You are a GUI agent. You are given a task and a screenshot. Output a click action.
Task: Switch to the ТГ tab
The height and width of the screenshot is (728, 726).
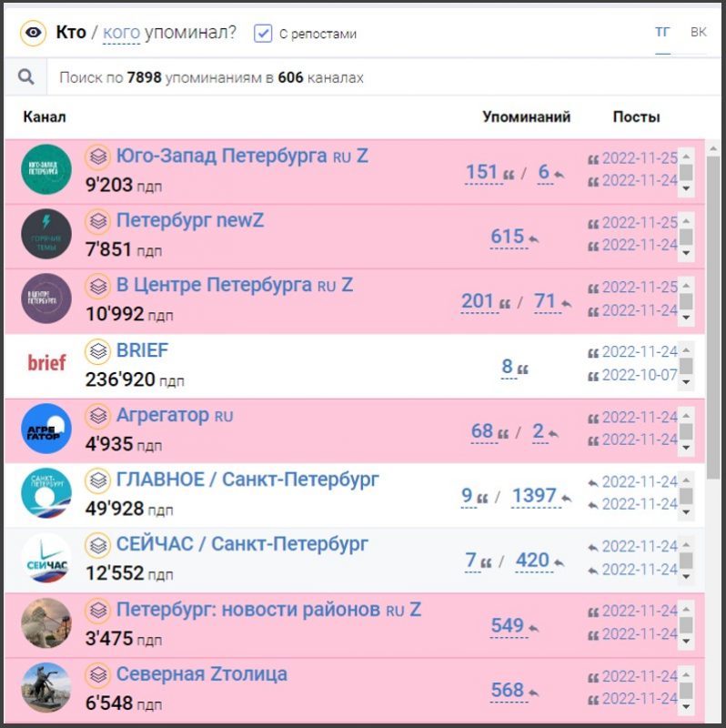(662, 33)
